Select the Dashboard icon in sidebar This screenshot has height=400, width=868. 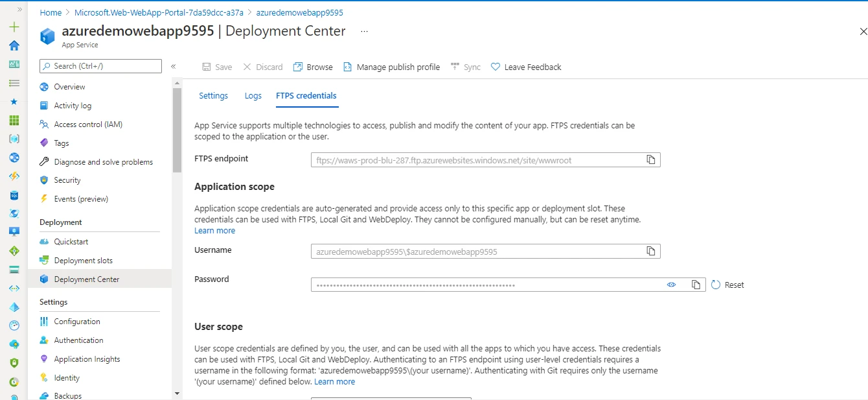pyautogui.click(x=14, y=64)
